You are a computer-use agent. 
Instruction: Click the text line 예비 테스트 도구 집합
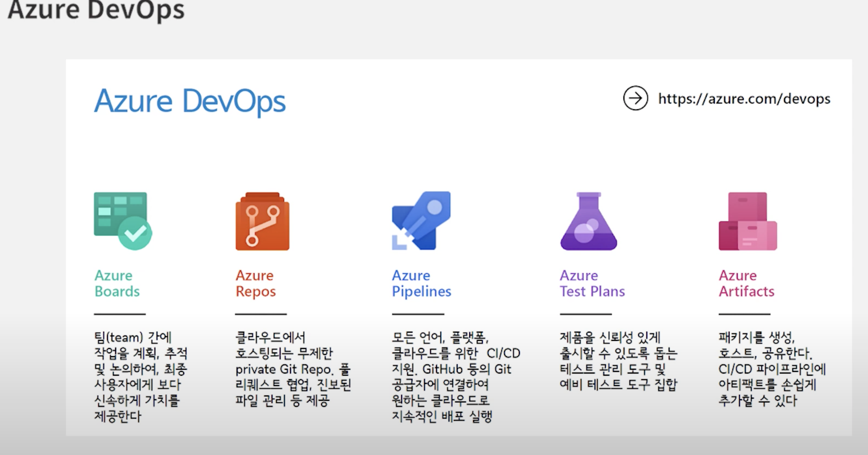pos(618,385)
